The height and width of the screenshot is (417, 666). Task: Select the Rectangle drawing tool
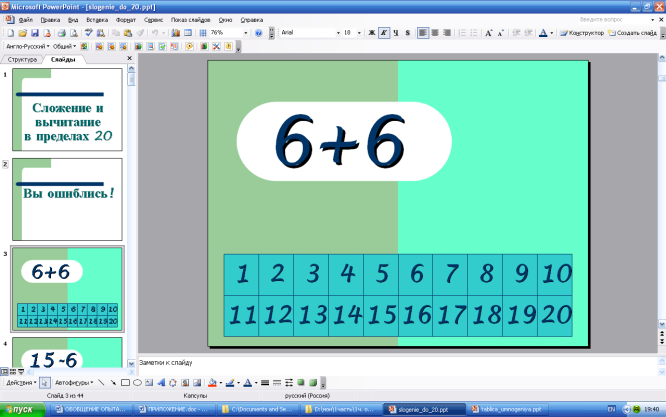coord(125,383)
